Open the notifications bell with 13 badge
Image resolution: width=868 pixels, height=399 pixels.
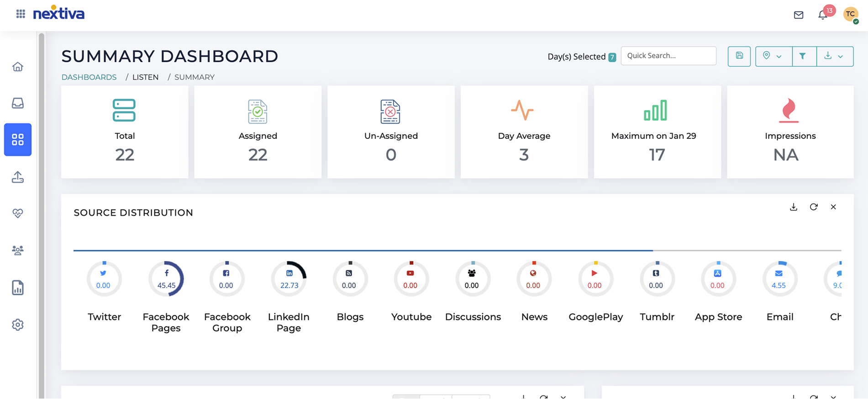click(x=823, y=15)
